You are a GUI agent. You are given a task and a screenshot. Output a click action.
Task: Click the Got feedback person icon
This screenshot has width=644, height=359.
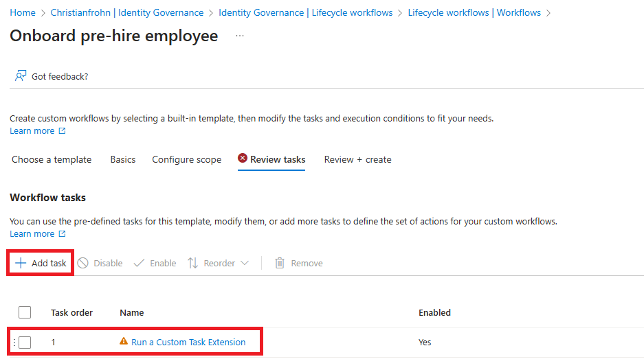[21, 76]
